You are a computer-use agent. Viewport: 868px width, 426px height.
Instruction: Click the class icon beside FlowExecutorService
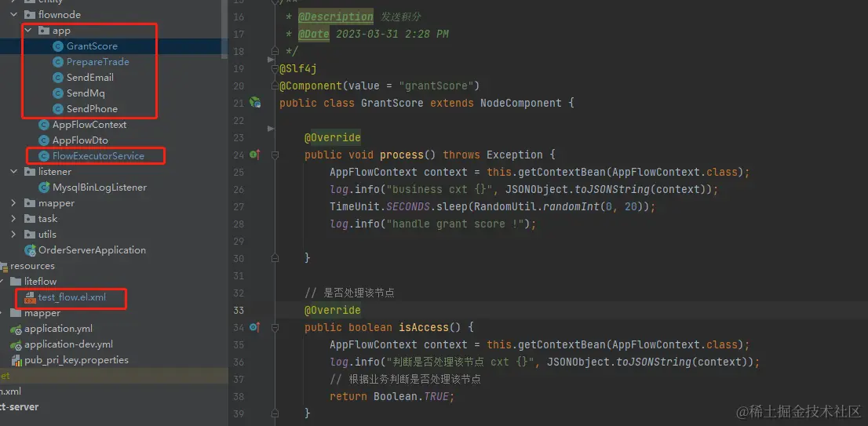click(x=43, y=156)
